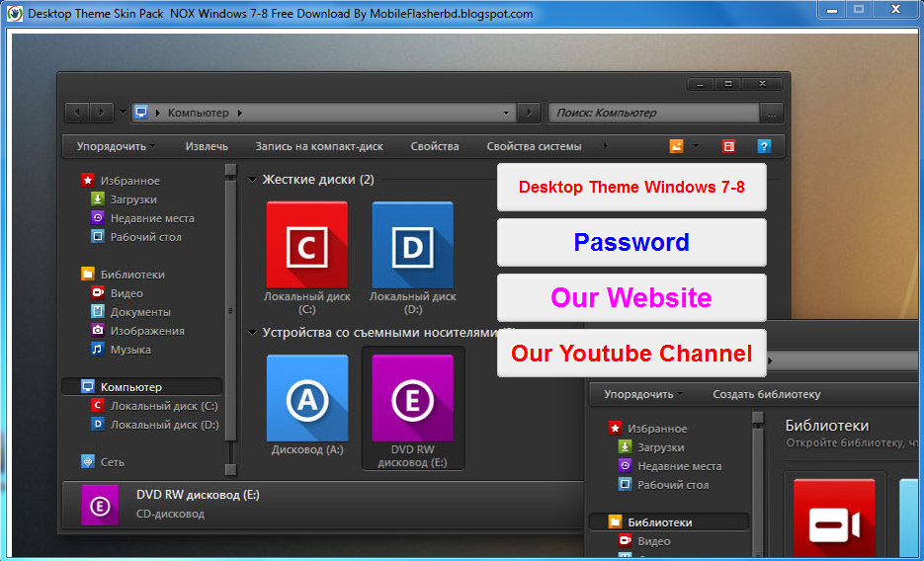
Task: Collapse the Жесткие диски (2) group
Action: 252,180
